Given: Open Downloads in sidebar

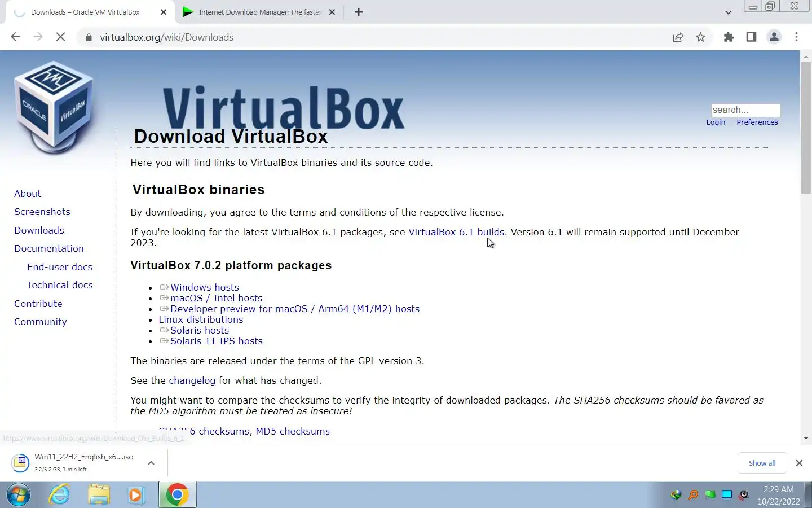Looking at the screenshot, I should tap(39, 230).
